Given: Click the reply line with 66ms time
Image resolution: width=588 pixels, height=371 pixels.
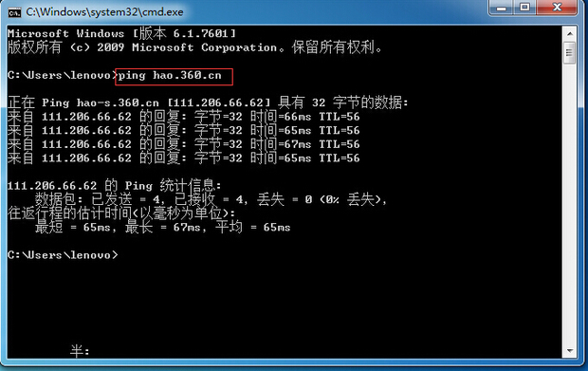Looking at the screenshot, I should 183,117.
